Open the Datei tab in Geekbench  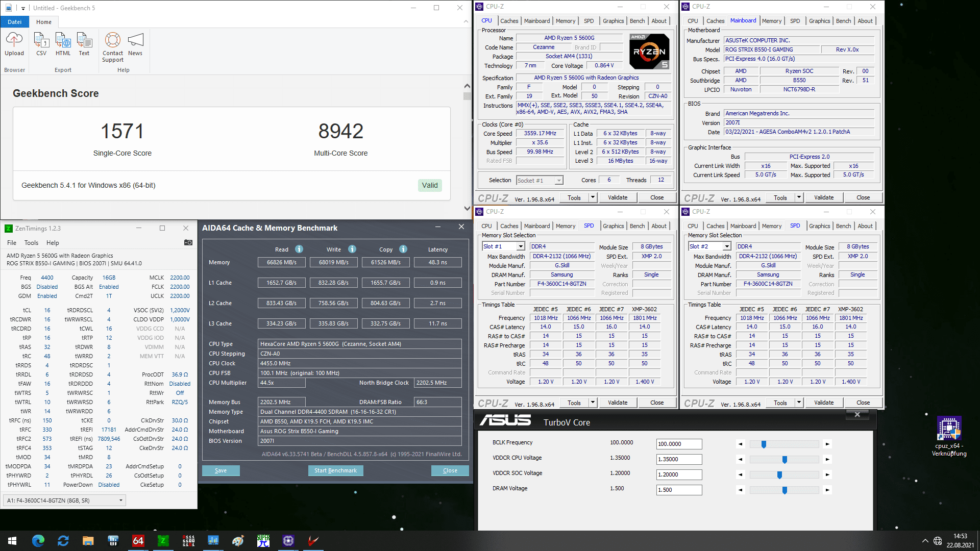(x=15, y=22)
